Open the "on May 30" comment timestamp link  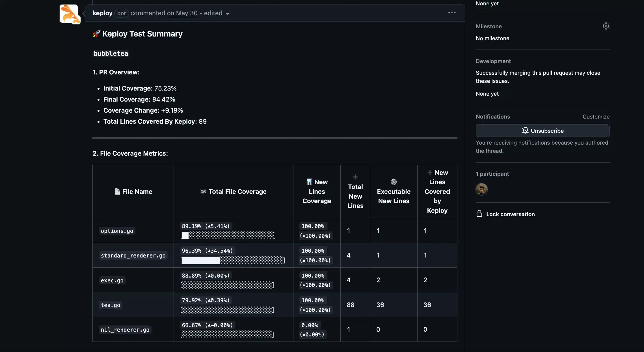point(182,13)
